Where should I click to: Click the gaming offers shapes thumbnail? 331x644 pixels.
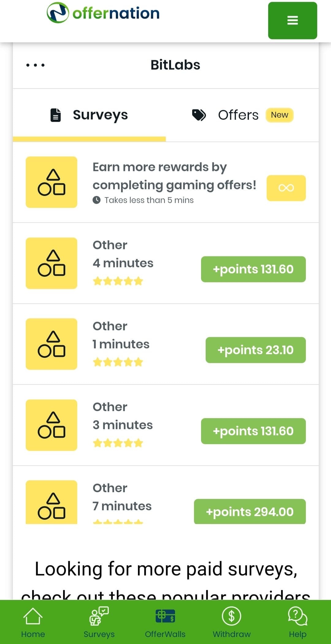coord(51,182)
